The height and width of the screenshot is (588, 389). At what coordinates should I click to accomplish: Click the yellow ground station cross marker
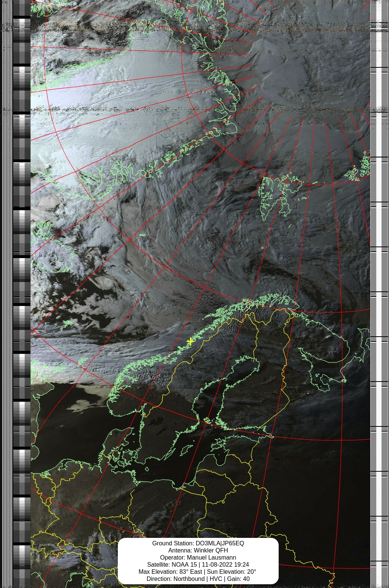coord(190,341)
